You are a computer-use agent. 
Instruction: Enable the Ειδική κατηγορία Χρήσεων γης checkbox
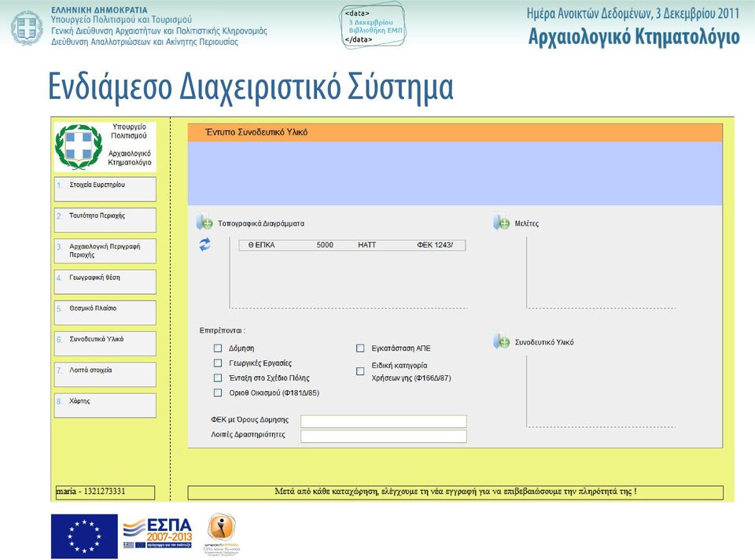(360, 371)
